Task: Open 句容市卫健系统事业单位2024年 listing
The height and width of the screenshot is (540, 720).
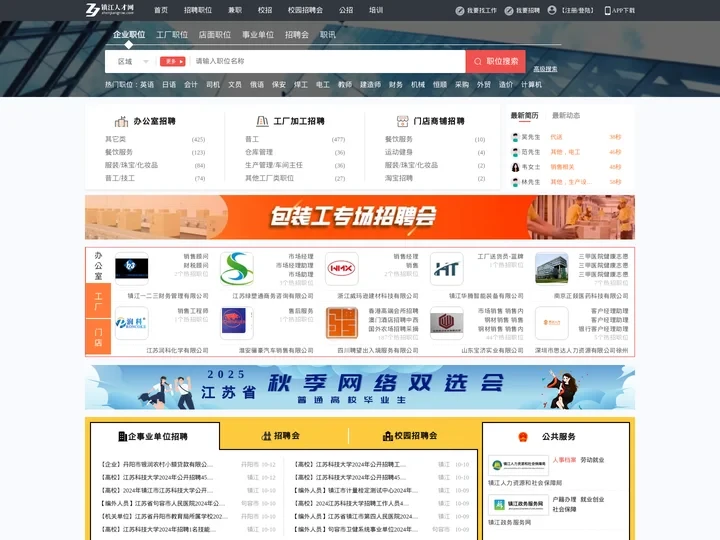Action: [355, 529]
